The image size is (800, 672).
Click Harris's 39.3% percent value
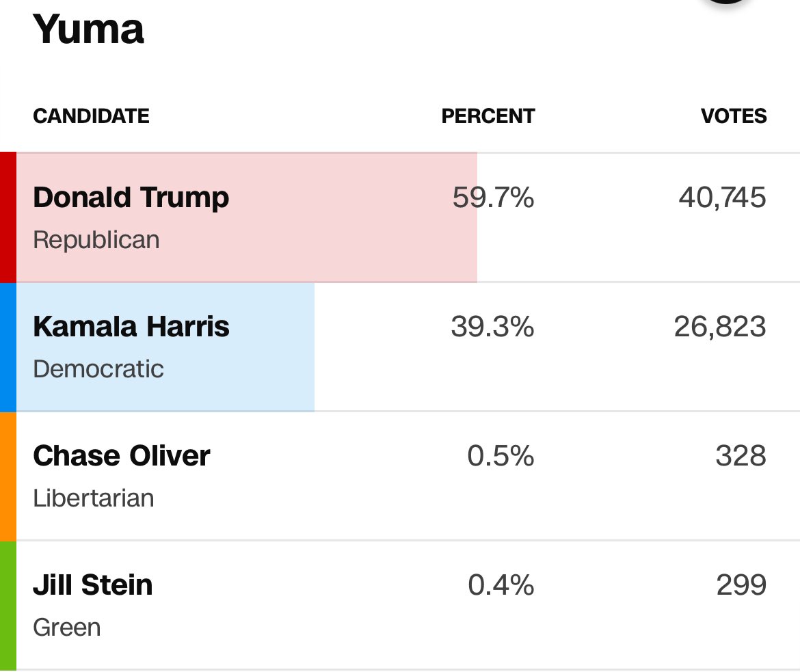tap(492, 327)
